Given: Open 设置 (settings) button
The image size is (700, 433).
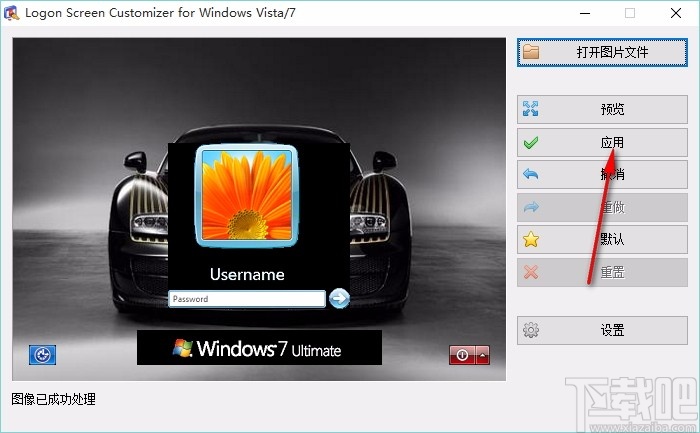Looking at the screenshot, I should coord(602,330).
